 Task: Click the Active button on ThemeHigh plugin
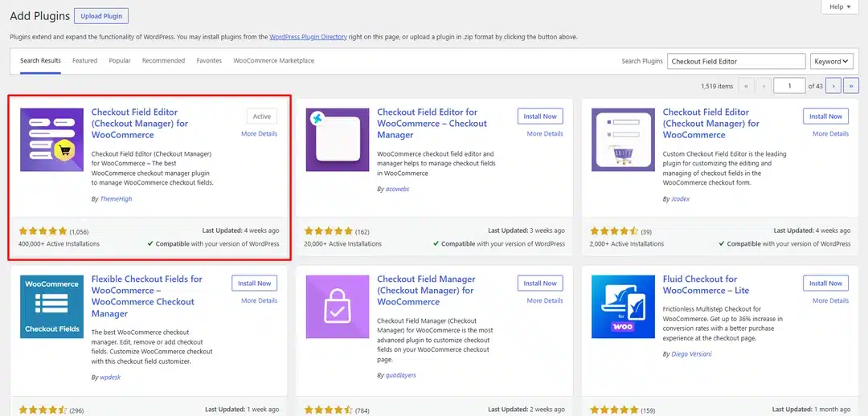[262, 116]
